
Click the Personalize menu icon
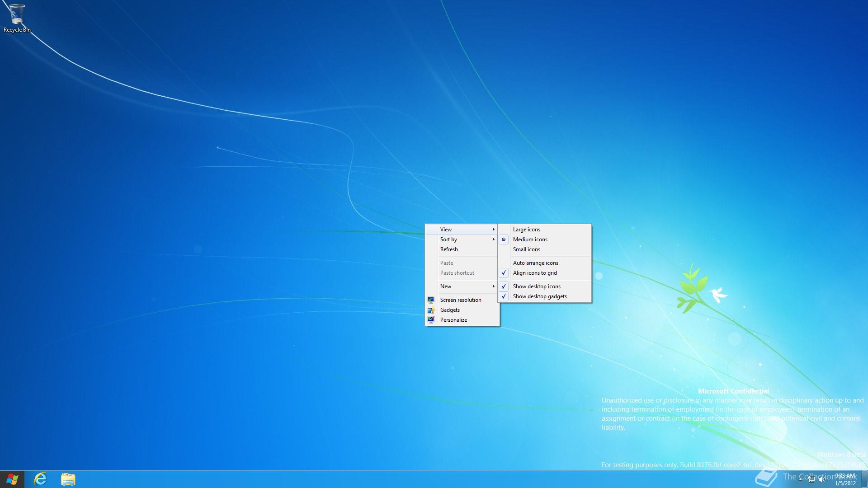pyautogui.click(x=431, y=320)
